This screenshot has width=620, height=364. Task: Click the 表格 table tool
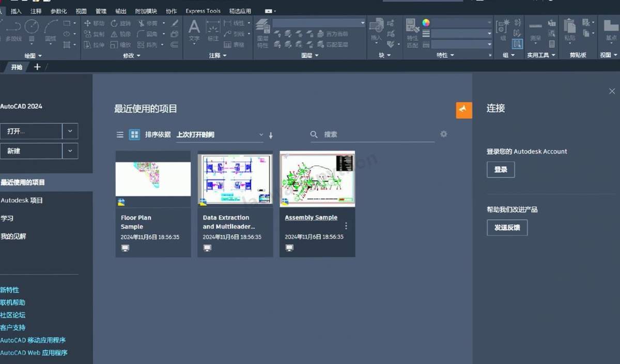click(234, 45)
